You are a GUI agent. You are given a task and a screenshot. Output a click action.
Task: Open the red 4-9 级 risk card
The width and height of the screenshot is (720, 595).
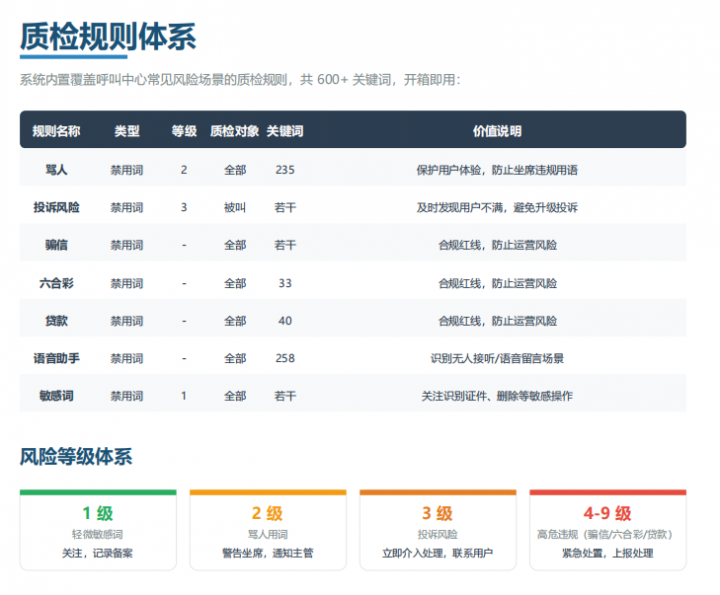pos(608,530)
